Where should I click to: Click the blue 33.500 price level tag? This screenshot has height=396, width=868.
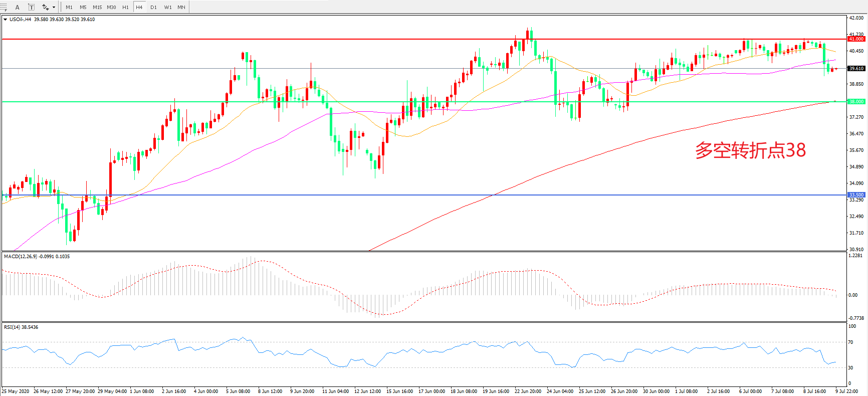[x=856, y=195]
